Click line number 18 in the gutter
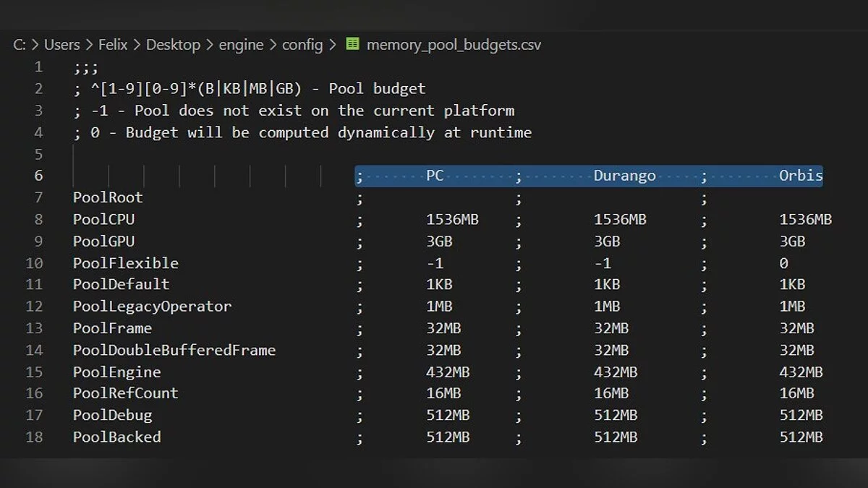Viewport: 868px width, 488px height. 34,437
